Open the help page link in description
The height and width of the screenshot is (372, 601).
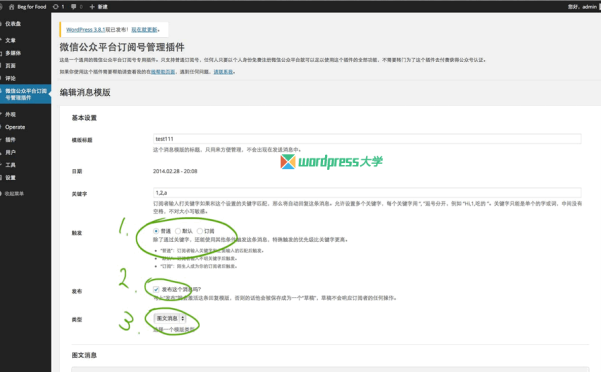(x=163, y=72)
